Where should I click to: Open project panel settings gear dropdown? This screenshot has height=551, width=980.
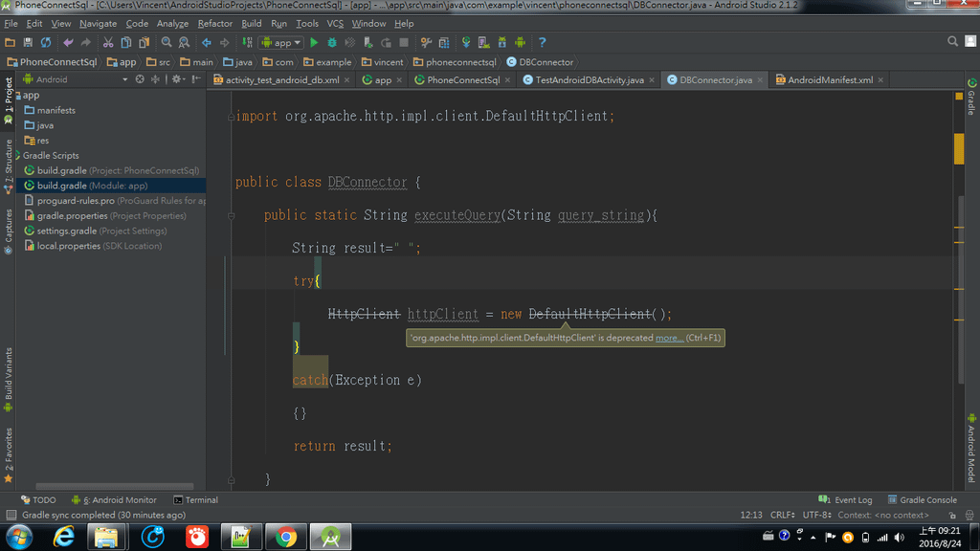tap(178, 79)
